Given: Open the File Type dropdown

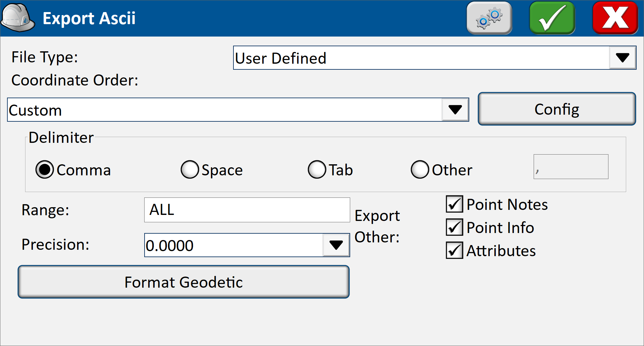Looking at the screenshot, I should pyautogui.click(x=434, y=58).
